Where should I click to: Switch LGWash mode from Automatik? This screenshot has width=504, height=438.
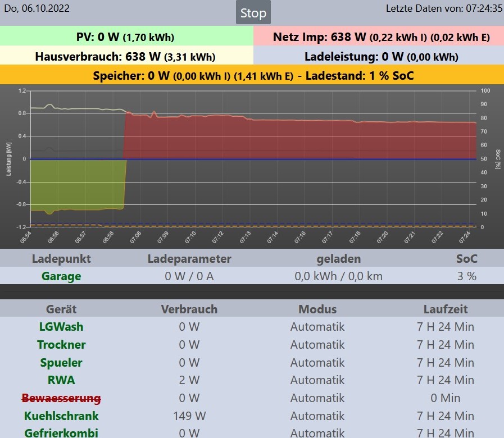(317, 326)
